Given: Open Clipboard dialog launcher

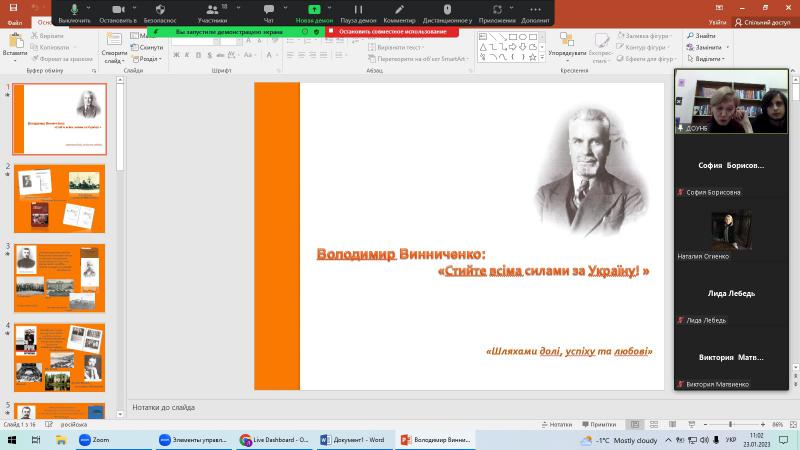Looking at the screenshot, I should [94, 70].
